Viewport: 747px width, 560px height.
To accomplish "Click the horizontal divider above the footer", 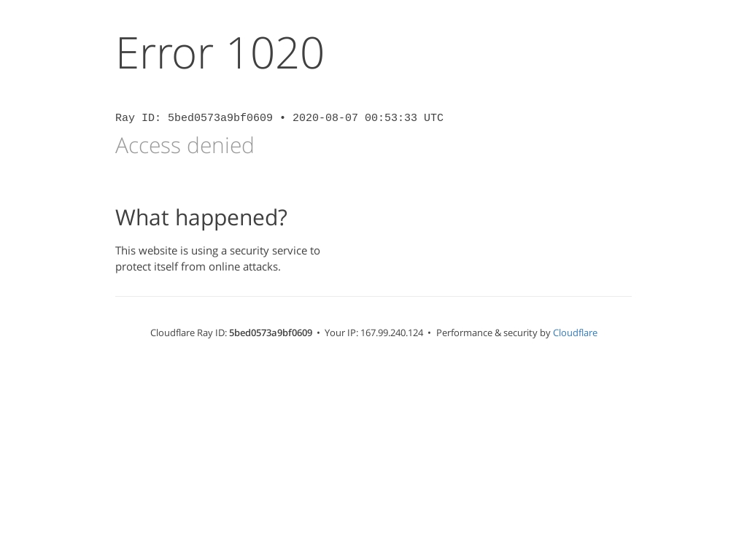I will (373, 296).
